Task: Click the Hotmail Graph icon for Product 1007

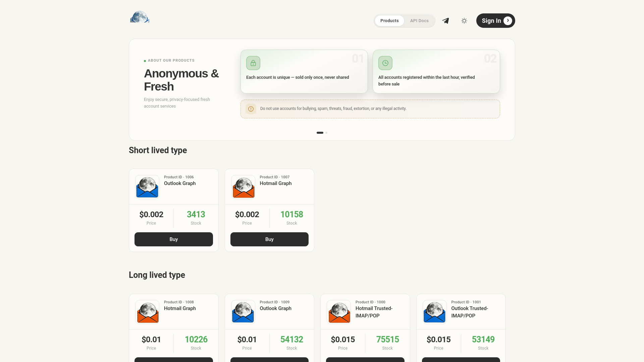Action: click(243, 187)
